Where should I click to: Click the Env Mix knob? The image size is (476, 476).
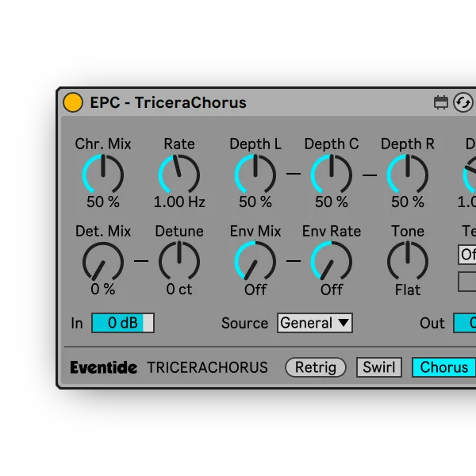[255, 261]
